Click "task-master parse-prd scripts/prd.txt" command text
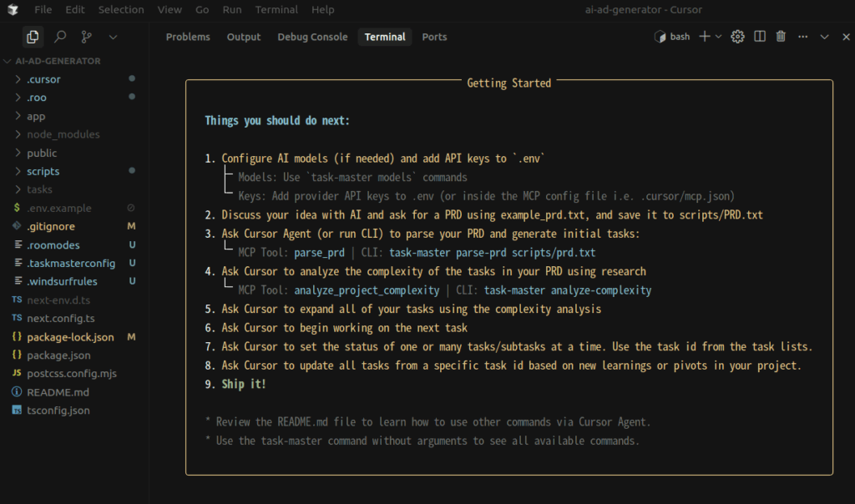The width and height of the screenshot is (855, 504). [493, 253]
